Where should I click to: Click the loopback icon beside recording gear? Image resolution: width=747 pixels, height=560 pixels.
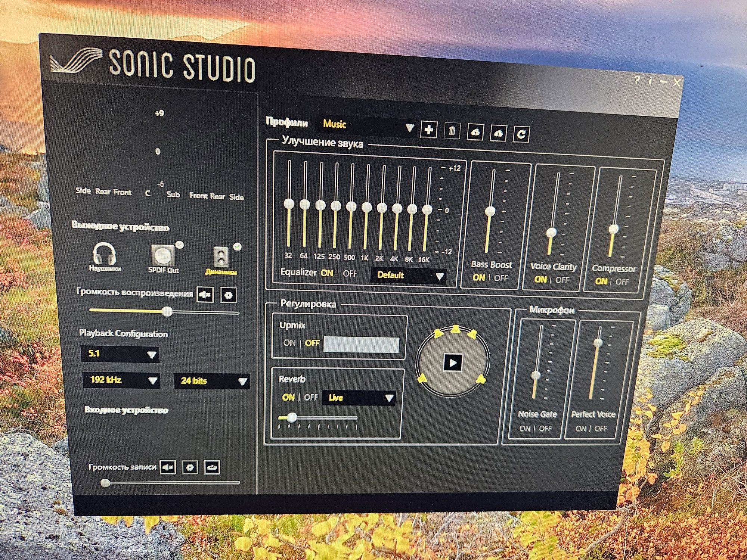tap(212, 467)
